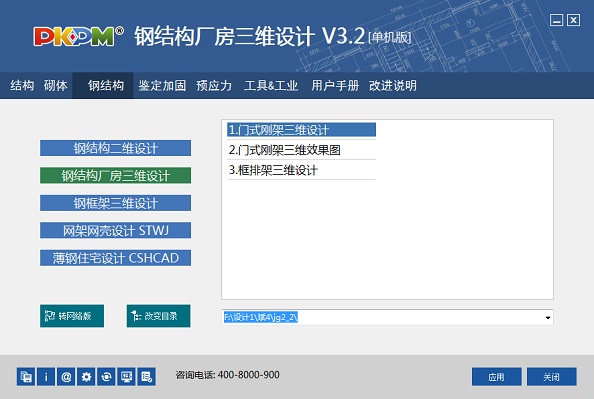Select 3.框排架三维设计 list item
594x399 pixels.
point(302,170)
